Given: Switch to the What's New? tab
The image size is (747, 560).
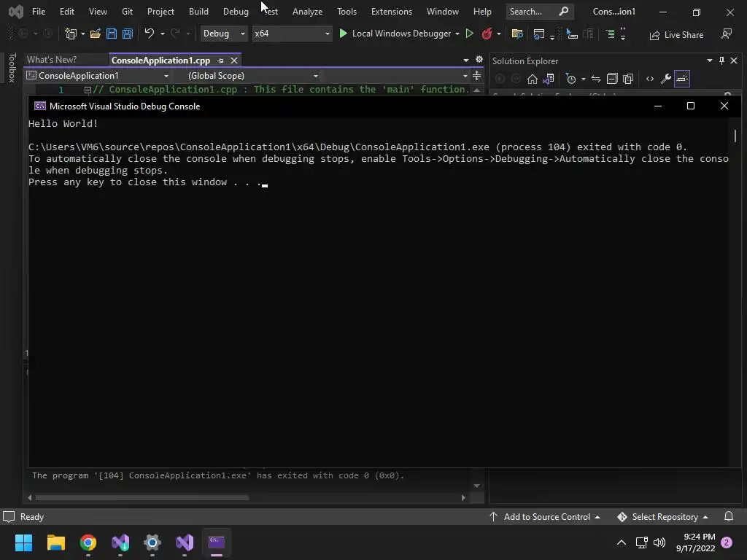Looking at the screenshot, I should point(52,60).
